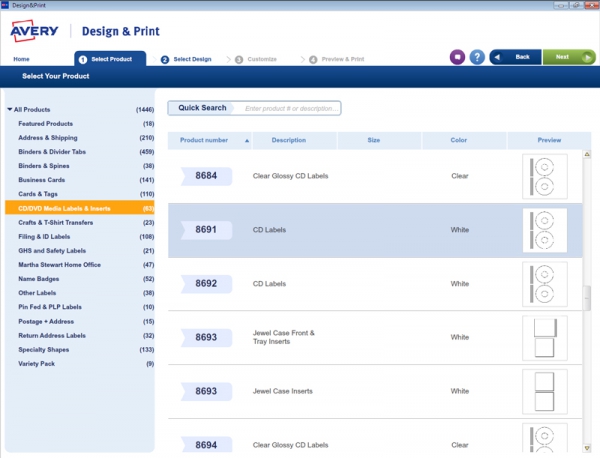Viewport: 600px width, 458px height.
Task: Open the Customize step
Action: point(256,59)
